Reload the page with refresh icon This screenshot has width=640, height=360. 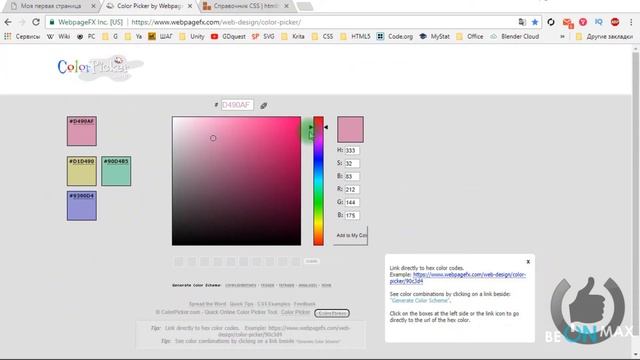click(x=36, y=22)
